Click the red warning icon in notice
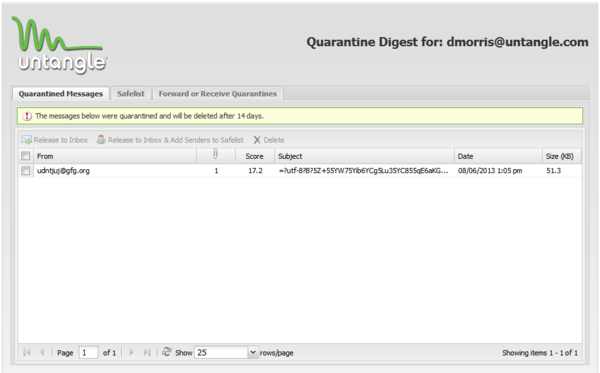 [27, 116]
